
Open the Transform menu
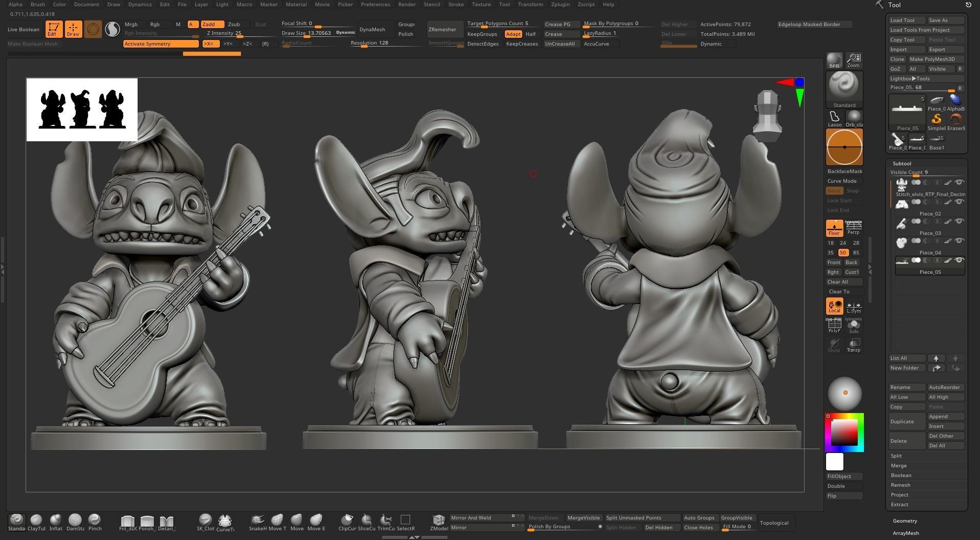530,4
